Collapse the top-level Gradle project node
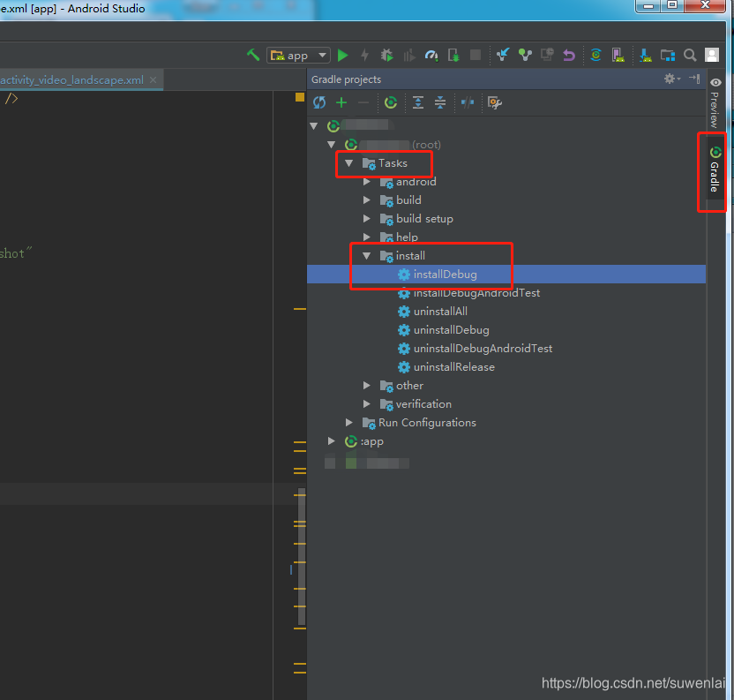This screenshot has width=734, height=700. 314,126
